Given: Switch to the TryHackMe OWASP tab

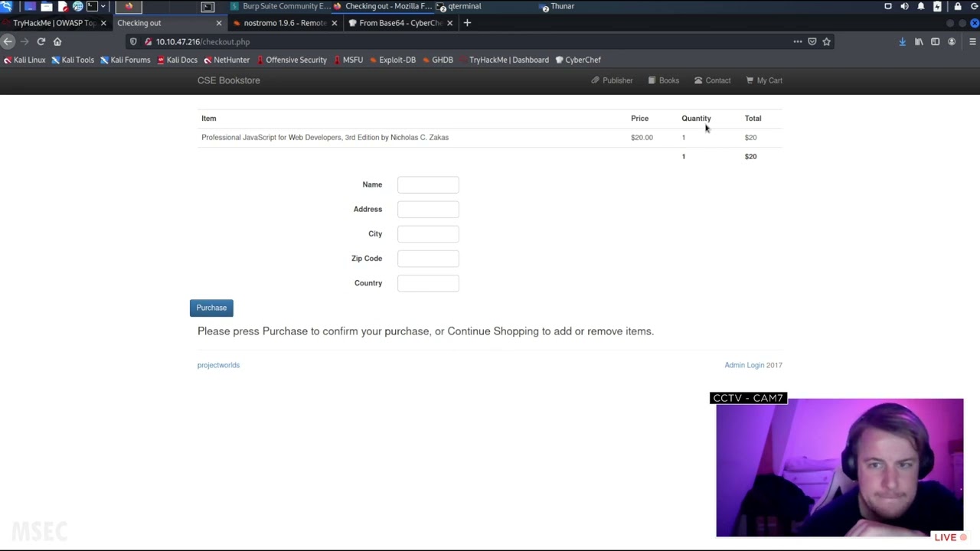Looking at the screenshot, I should [x=53, y=23].
